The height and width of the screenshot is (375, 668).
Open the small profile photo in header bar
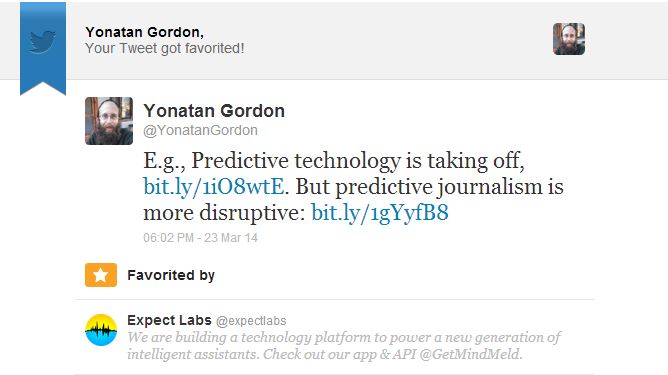pos(569,39)
